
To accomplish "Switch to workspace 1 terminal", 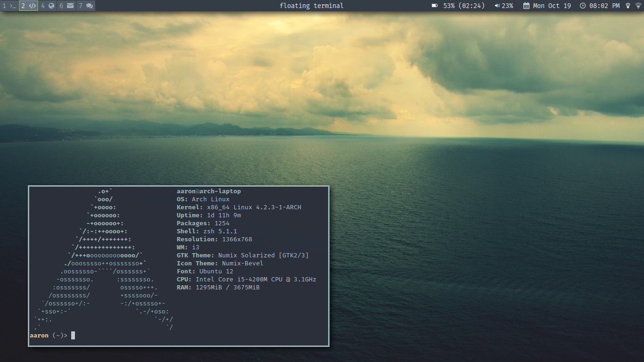I will [x=9, y=6].
